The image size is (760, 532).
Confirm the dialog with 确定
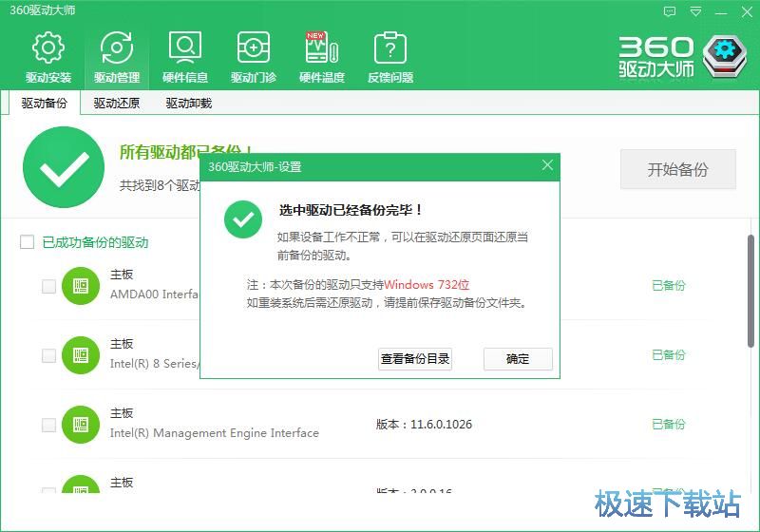[518, 359]
